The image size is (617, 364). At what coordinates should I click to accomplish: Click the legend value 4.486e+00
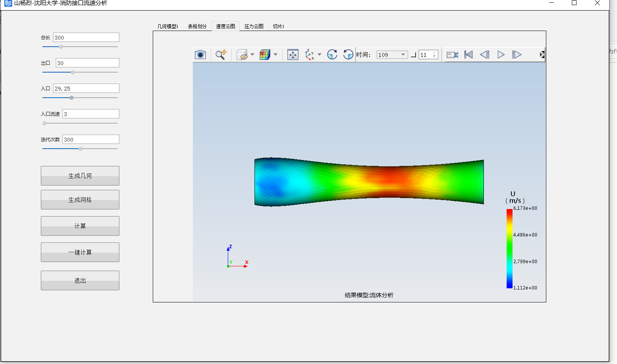[x=525, y=235]
